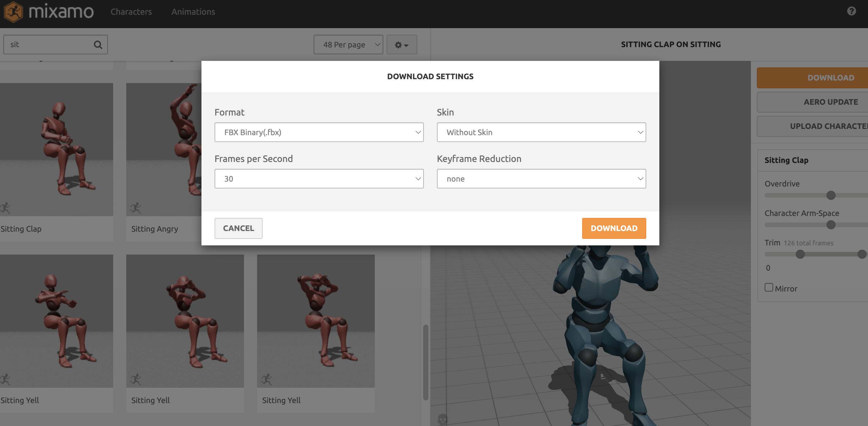This screenshot has width=868, height=426.
Task: Open the gear settings menu
Action: click(401, 44)
